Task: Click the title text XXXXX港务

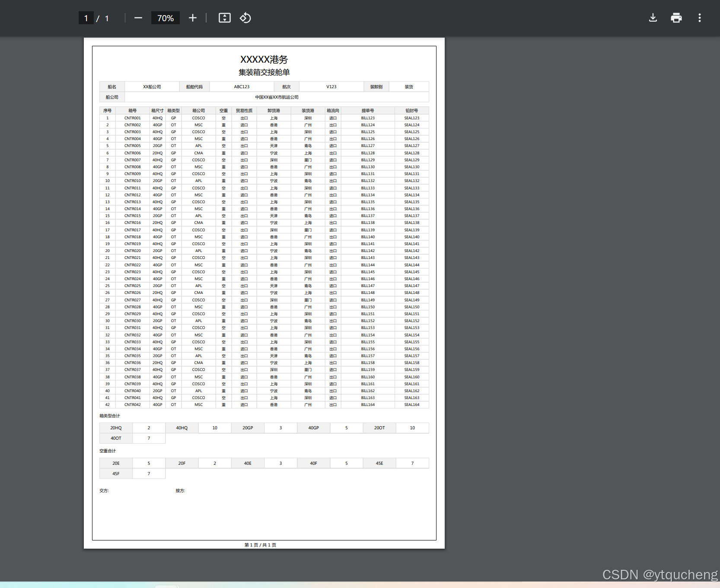Action: 264,60
